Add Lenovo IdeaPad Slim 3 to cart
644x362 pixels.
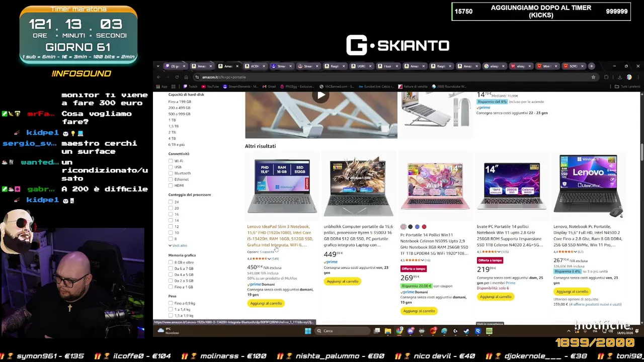(x=266, y=303)
